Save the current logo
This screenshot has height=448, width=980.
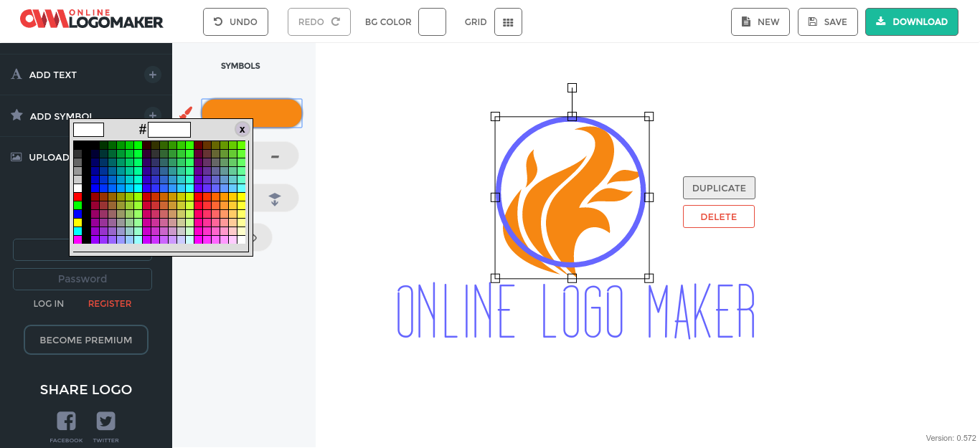827,22
